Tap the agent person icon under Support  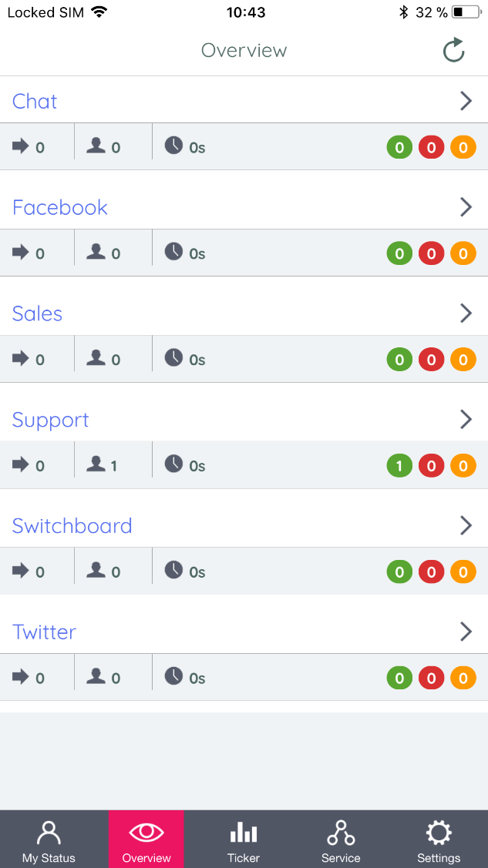point(96,464)
